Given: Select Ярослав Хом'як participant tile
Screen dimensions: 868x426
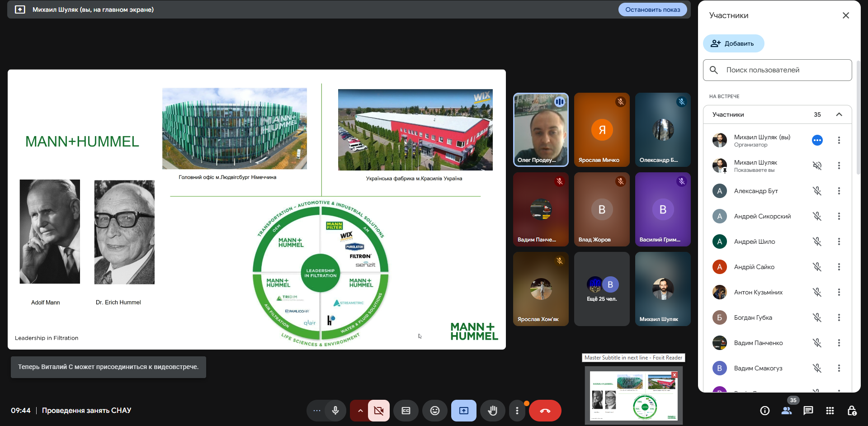Looking at the screenshot, I should pyautogui.click(x=541, y=289).
